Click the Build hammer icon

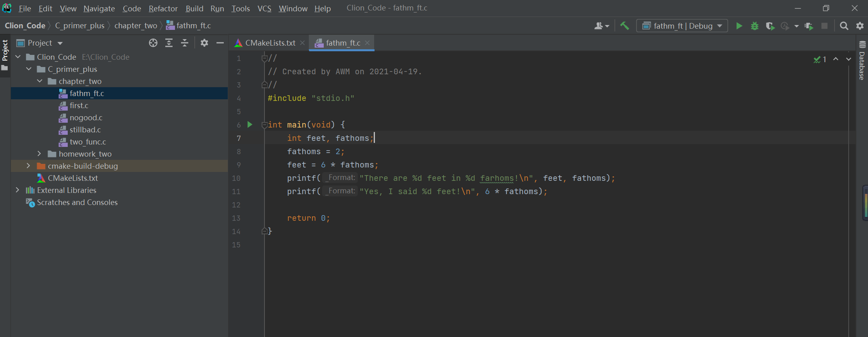624,26
